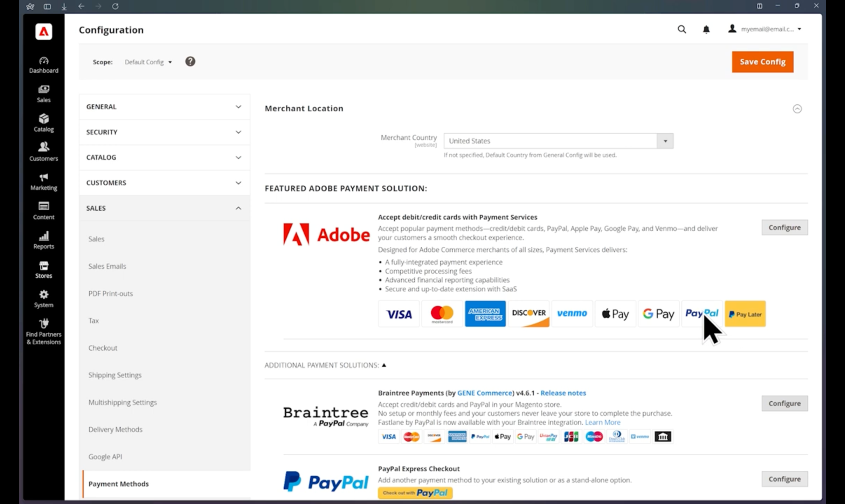Collapse the SALES configuration section

pyautogui.click(x=164, y=208)
